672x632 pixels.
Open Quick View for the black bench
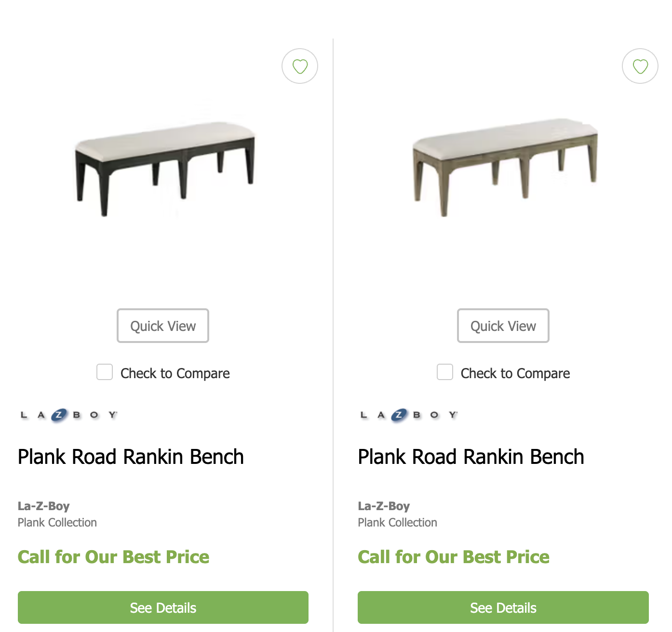click(x=163, y=326)
